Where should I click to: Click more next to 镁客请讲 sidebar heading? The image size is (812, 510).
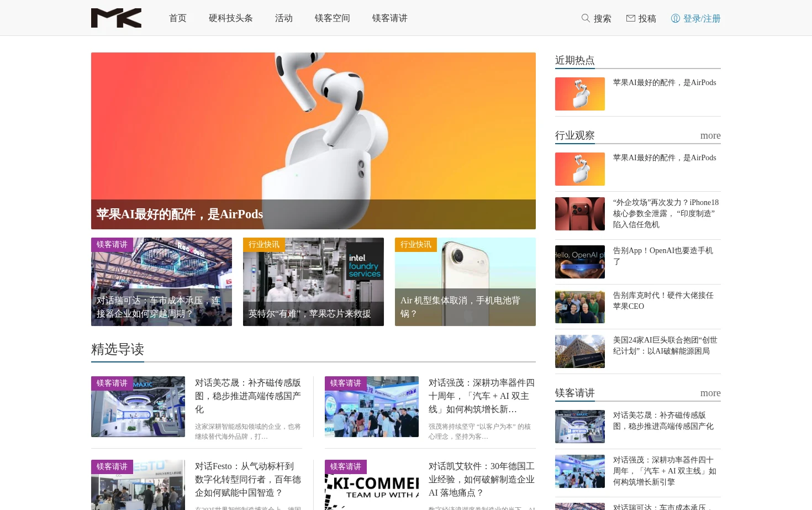[710, 393]
